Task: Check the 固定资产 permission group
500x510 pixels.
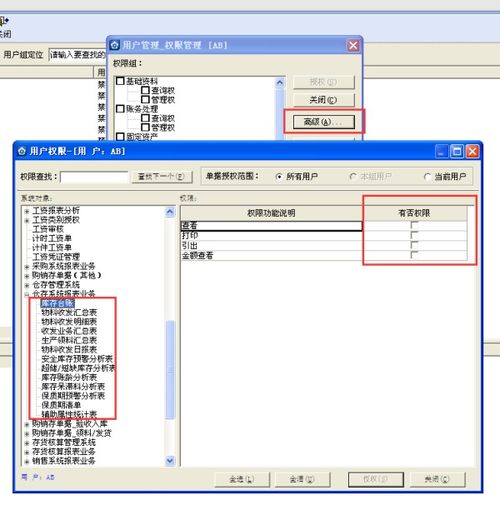Action: (x=120, y=137)
